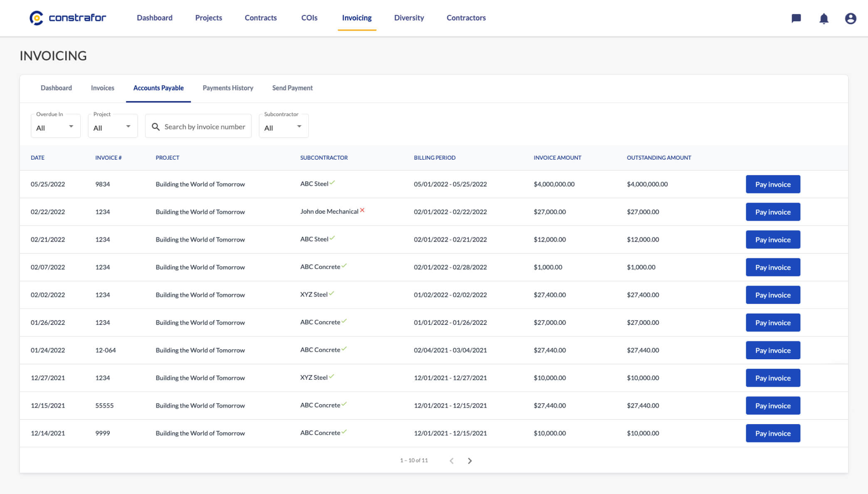868x494 pixels.
Task: Select Invoicing in top navigation
Action: tap(357, 18)
